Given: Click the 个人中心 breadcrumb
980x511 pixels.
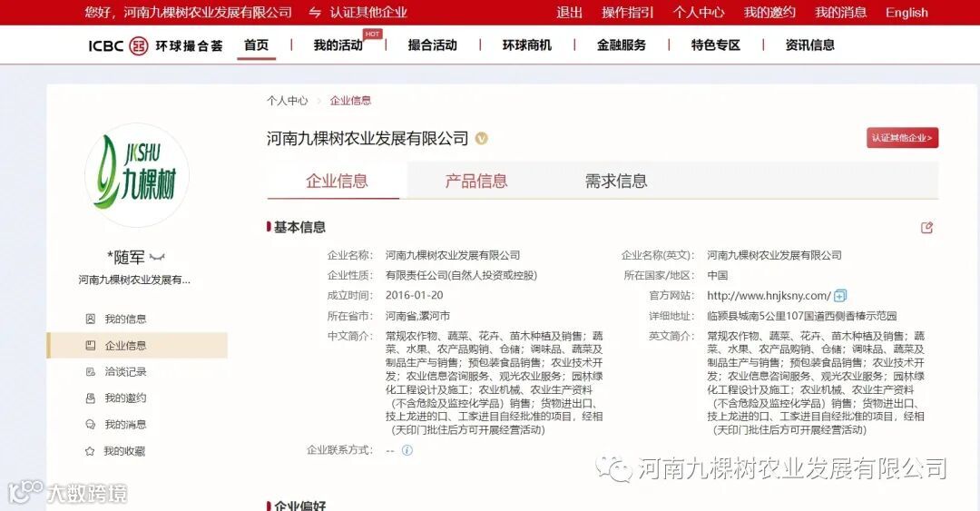Looking at the screenshot, I should click(x=288, y=101).
